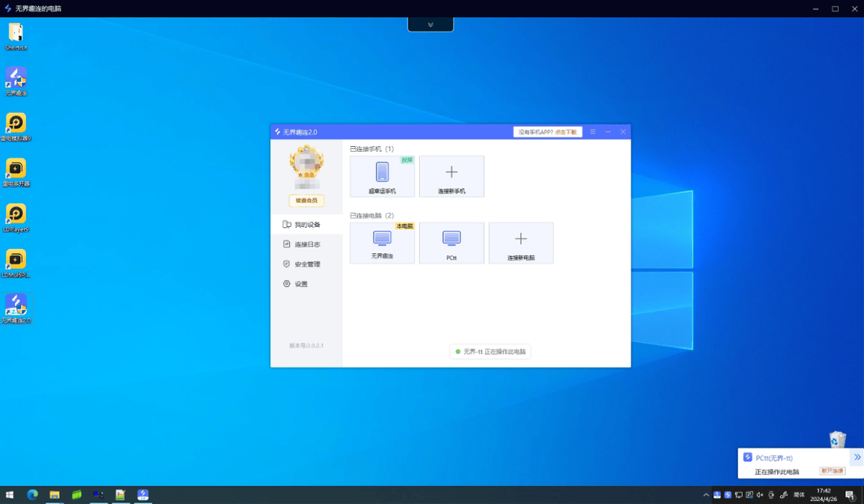Open the hamburger menu in the title bar
The width and height of the screenshot is (864, 504).
click(593, 132)
